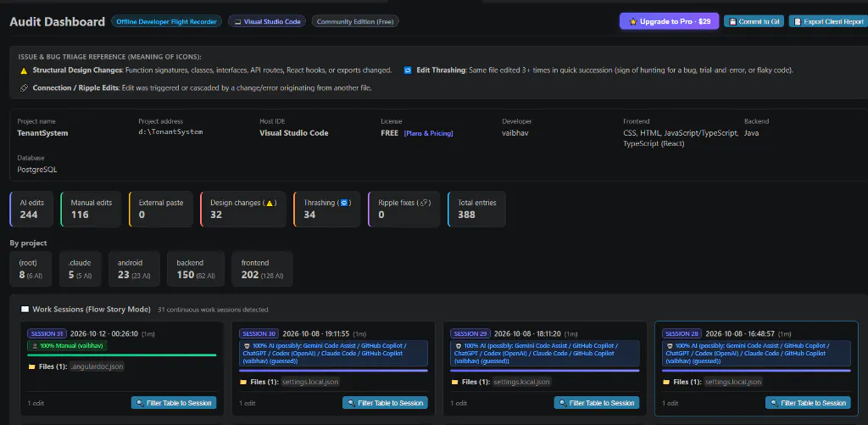Click the SESSION 28 badge
The height and width of the screenshot is (425, 868).
coord(682,333)
